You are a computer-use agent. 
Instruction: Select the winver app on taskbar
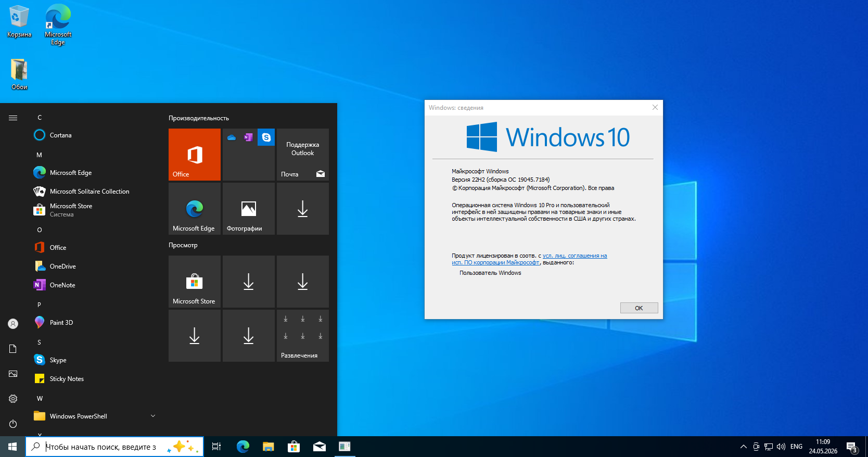(x=344, y=447)
